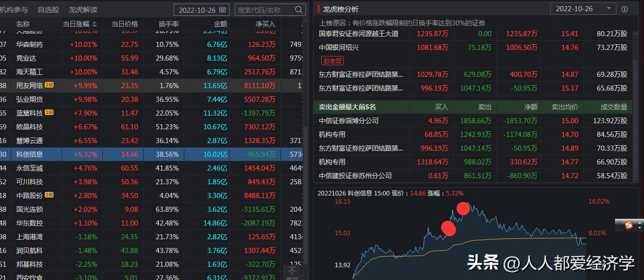Switch to the 机构参与 tab

coord(14,10)
